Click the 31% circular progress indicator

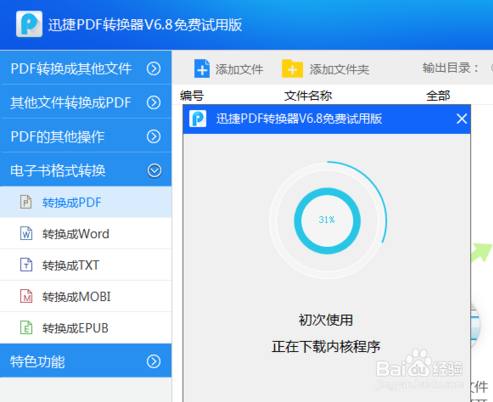(327, 221)
